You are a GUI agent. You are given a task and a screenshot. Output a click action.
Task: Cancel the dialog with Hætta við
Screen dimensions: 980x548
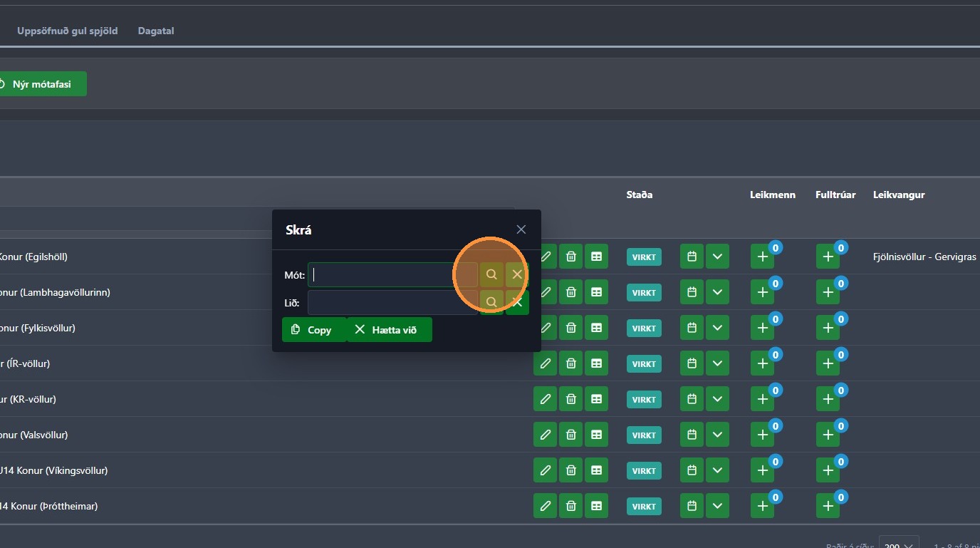(x=389, y=329)
